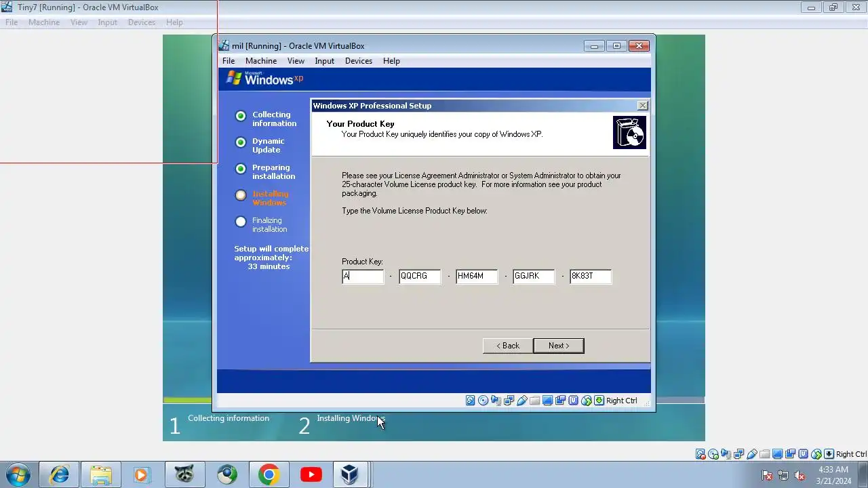
Task: Click muted volume icon in system tray
Action: 800,475
